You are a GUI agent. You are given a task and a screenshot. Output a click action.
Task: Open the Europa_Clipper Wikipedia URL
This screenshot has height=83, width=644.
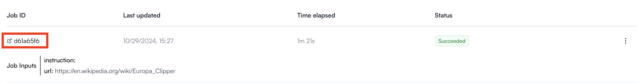click(115, 71)
